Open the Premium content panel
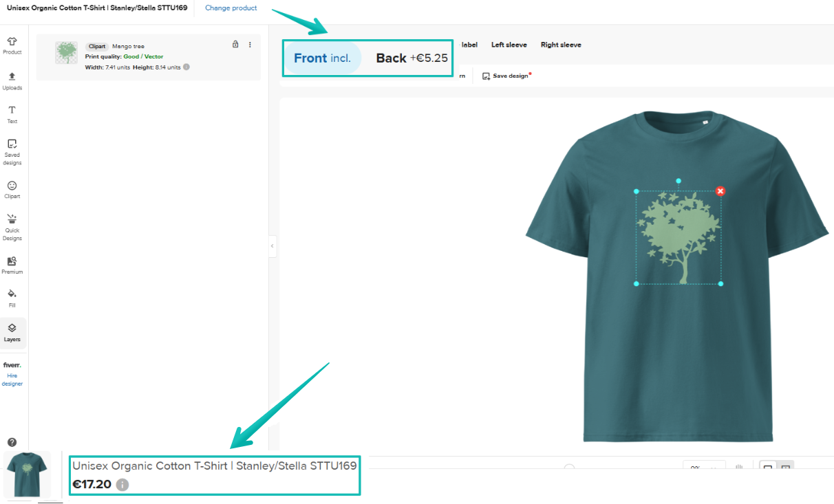This screenshot has height=504, width=834. [x=12, y=265]
